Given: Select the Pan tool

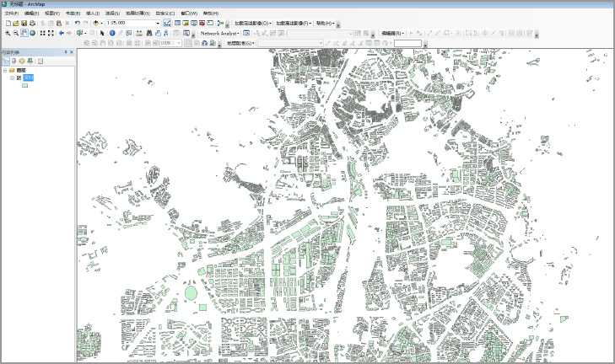Looking at the screenshot, I should (x=24, y=34).
